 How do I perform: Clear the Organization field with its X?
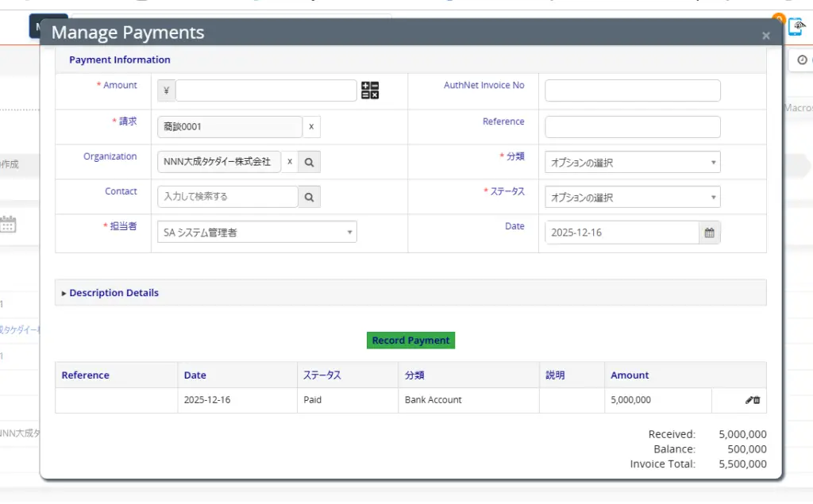click(290, 162)
